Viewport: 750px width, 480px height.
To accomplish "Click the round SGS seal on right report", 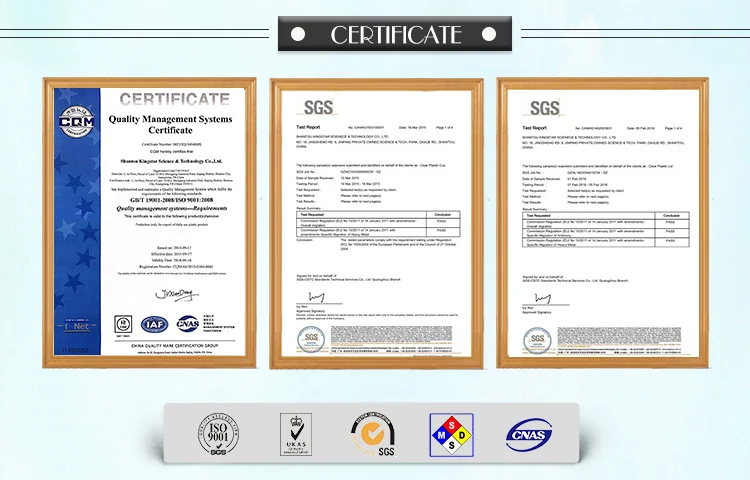I will click(537, 340).
